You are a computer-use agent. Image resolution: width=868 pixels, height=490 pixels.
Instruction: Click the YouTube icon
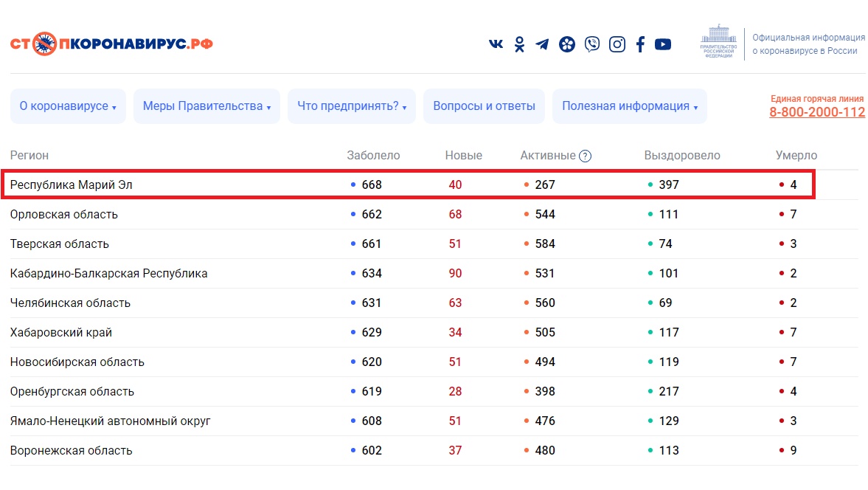[x=663, y=44]
